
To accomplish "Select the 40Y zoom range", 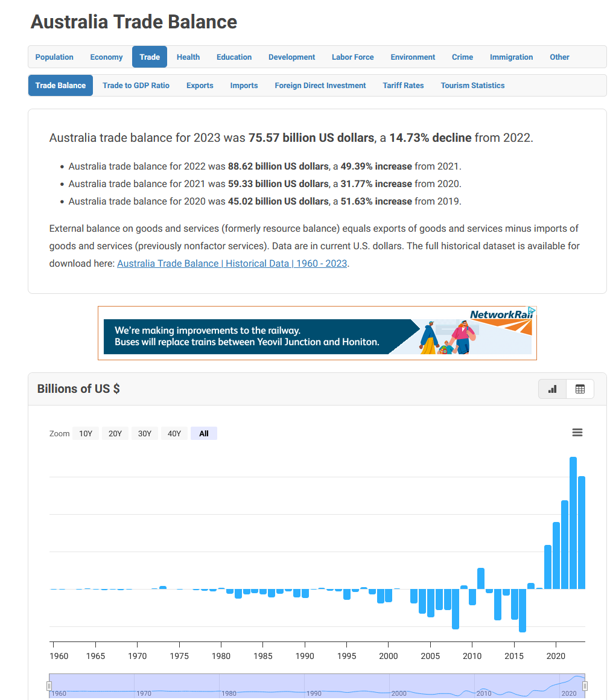I will point(174,433).
